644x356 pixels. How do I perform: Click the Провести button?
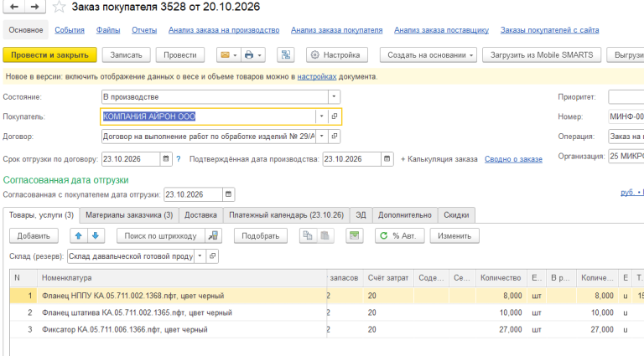pyautogui.click(x=180, y=55)
